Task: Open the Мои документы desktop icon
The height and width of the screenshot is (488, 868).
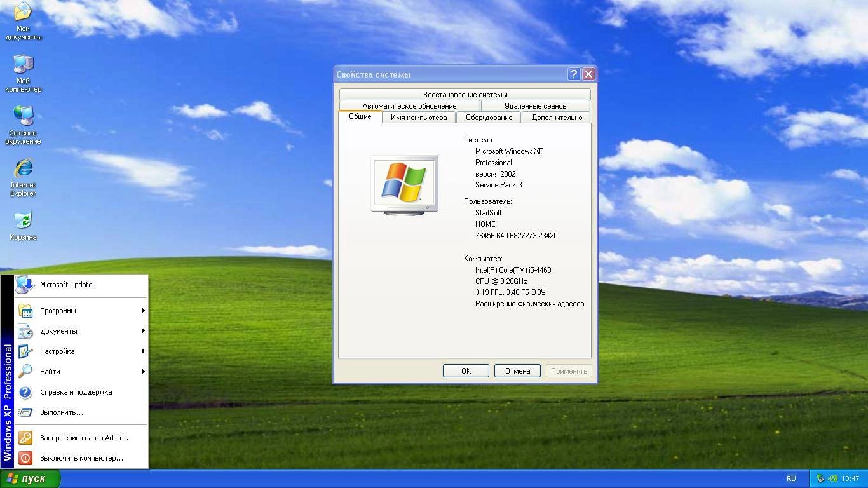Action: click(23, 20)
